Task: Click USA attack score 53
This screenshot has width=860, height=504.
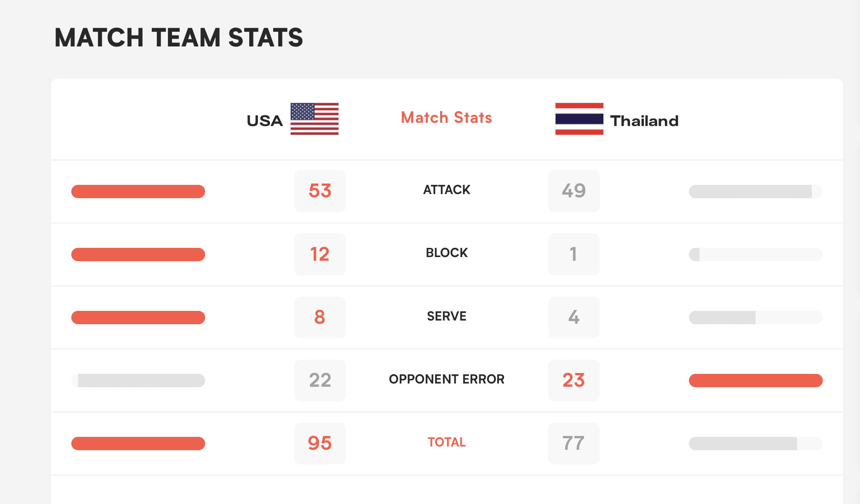Action: (x=320, y=191)
